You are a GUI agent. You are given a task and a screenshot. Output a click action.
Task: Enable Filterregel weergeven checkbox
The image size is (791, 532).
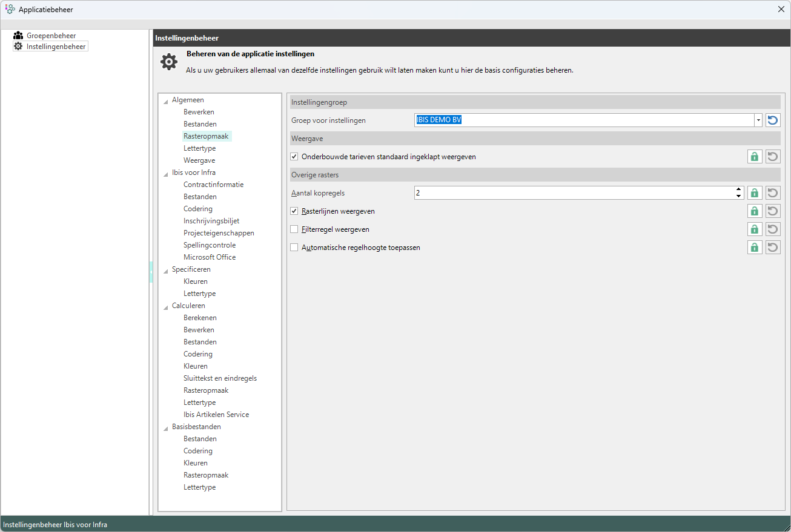tap(294, 229)
